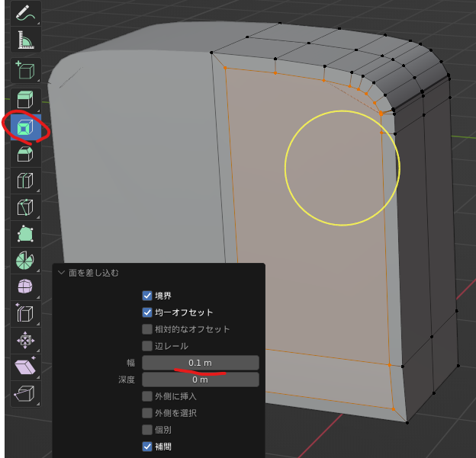This screenshot has height=458, width=476.
Task: Select the Knife tool
Action: click(25, 207)
